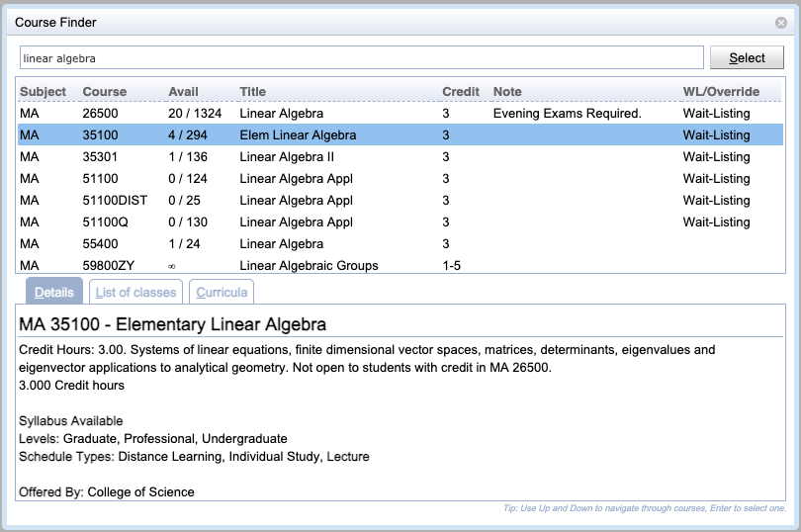Click the Subject column header
This screenshot has height=532, width=801.
click(x=43, y=92)
